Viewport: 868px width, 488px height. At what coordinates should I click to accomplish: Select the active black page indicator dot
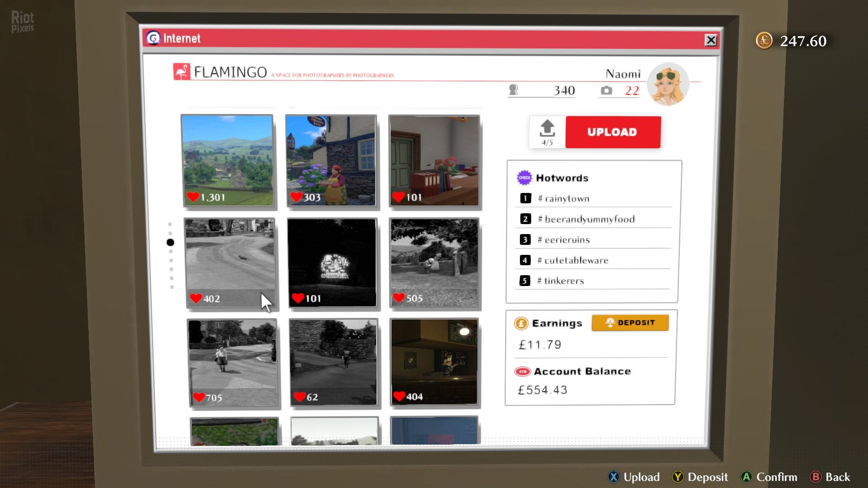tap(170, 243)
